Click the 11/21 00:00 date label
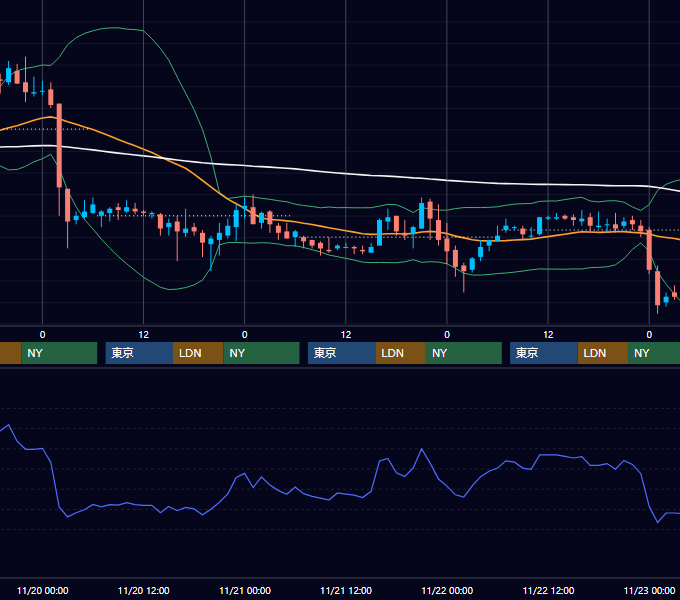Screen dimensions: 680x600 245,590
